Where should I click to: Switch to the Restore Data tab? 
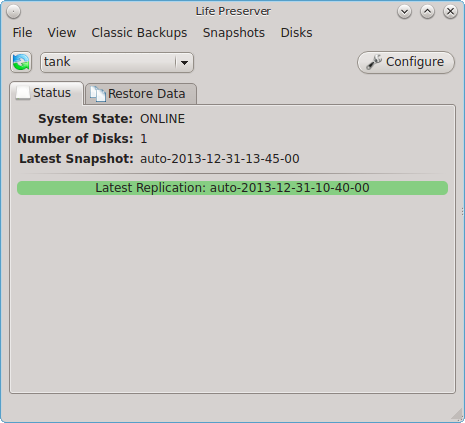(x=141, y=94)
